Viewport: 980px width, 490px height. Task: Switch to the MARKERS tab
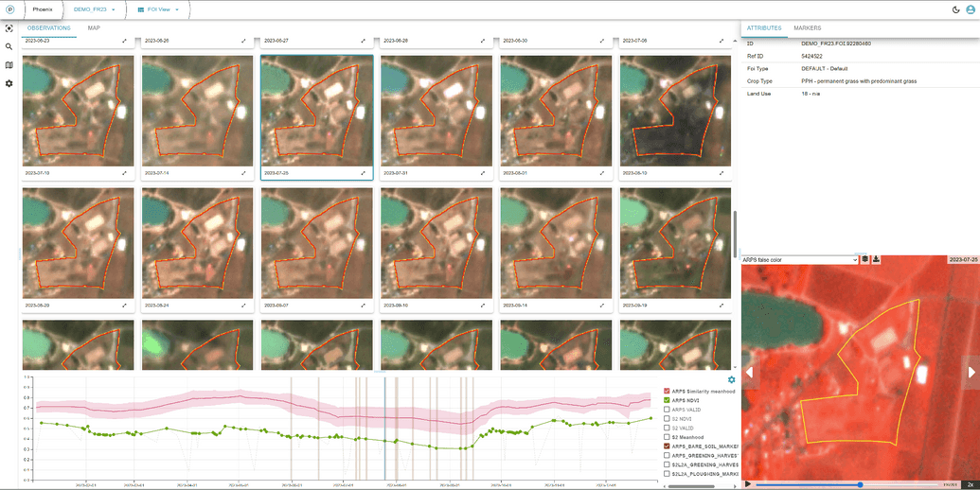[807, 28]
